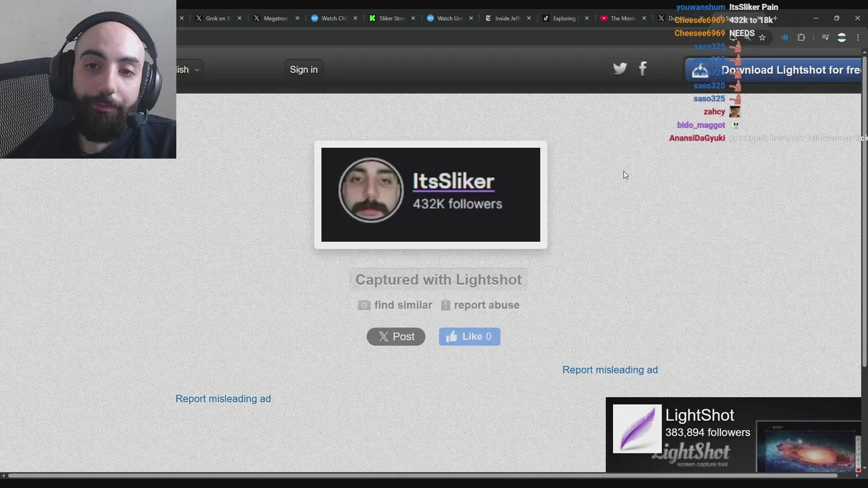Open the browser profile avatar icon
This screenshot has height=488, width=868.
click(842, 37)
